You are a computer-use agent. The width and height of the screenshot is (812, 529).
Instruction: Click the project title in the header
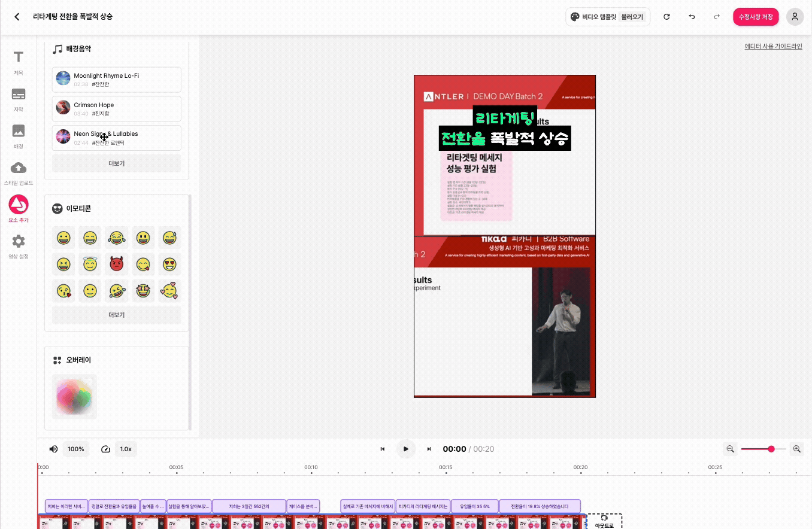(72, 17)
